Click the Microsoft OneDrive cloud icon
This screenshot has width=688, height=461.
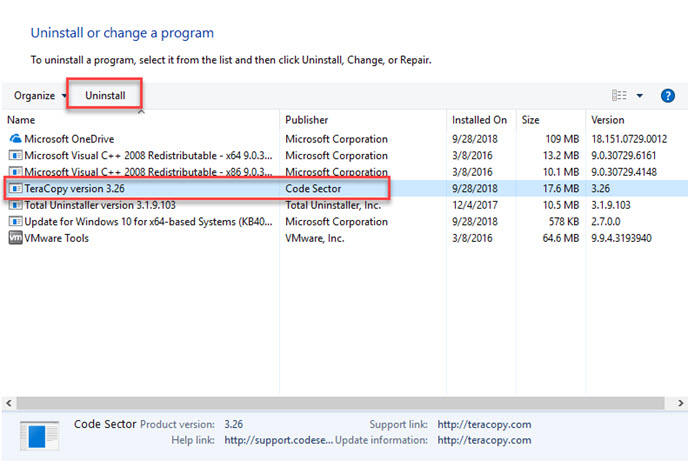(x=15, y=139)
